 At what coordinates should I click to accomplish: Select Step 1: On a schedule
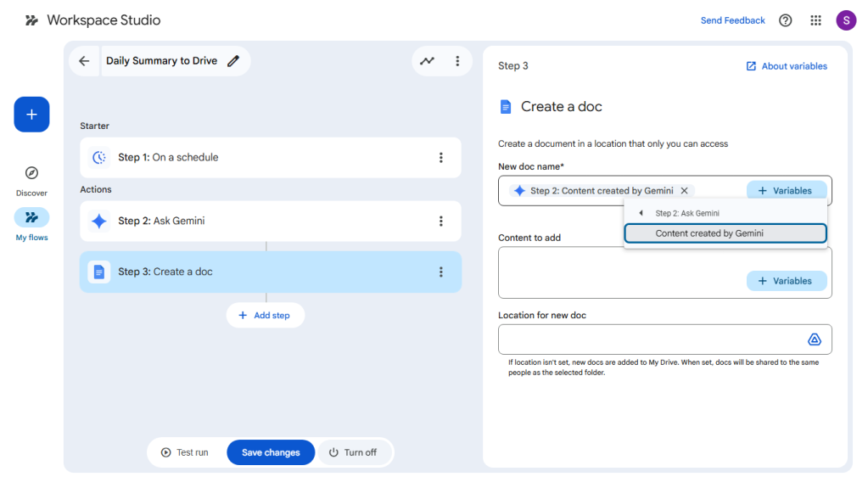coord(270,158)
